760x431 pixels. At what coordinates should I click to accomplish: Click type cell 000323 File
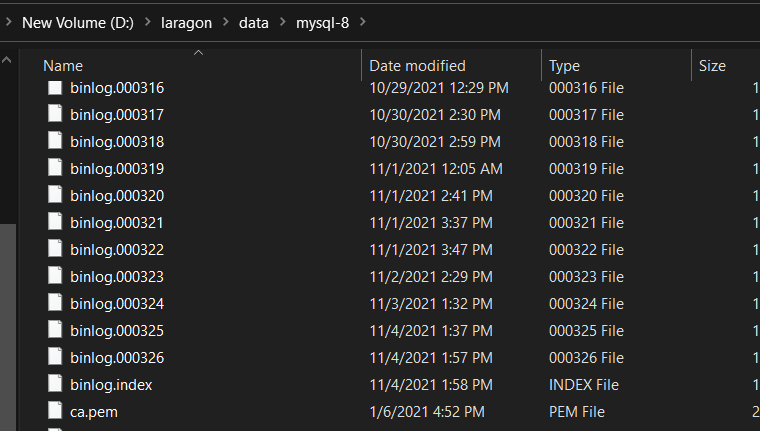586,277
